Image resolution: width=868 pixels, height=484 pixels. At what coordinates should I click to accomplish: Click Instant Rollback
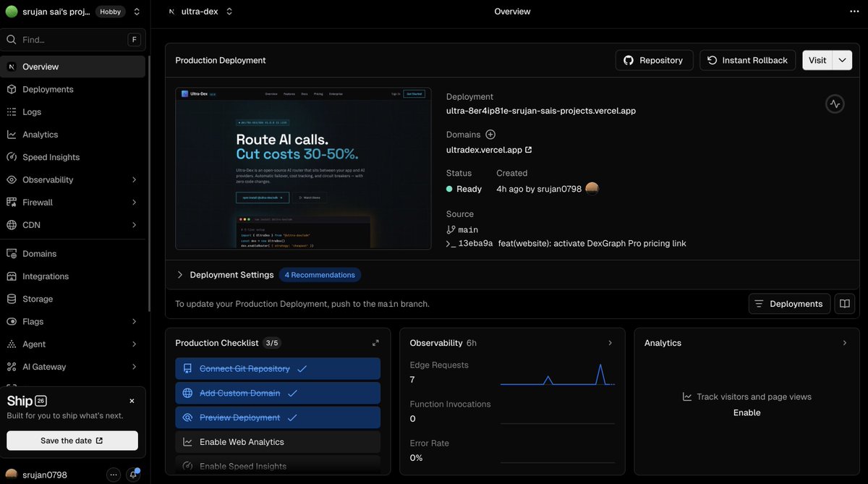click(x=747, y=60)
